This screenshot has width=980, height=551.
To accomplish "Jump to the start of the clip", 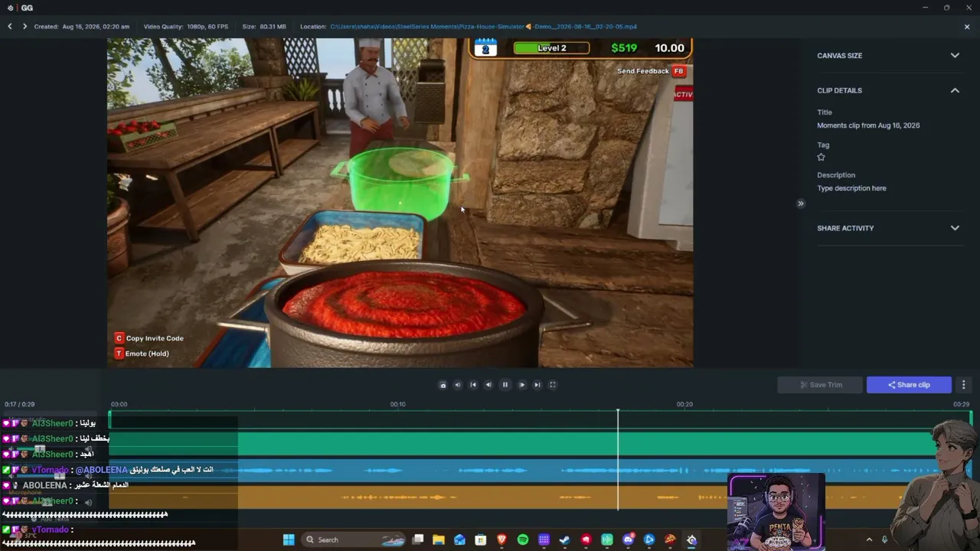I will coord(473,385).
